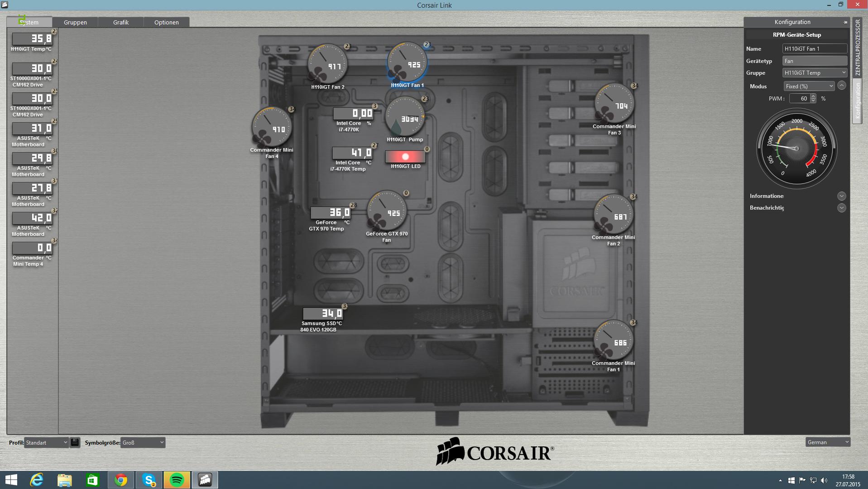Click the Samsung SSD 840 EVO temperature readout

click(323, 313)
